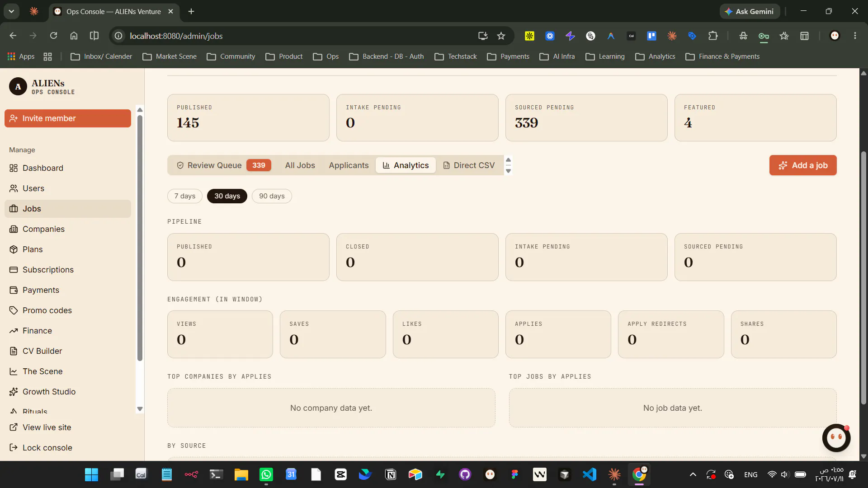
Task: Open the AI Infra bookmarks folder
Action: [x=557, y=56]
